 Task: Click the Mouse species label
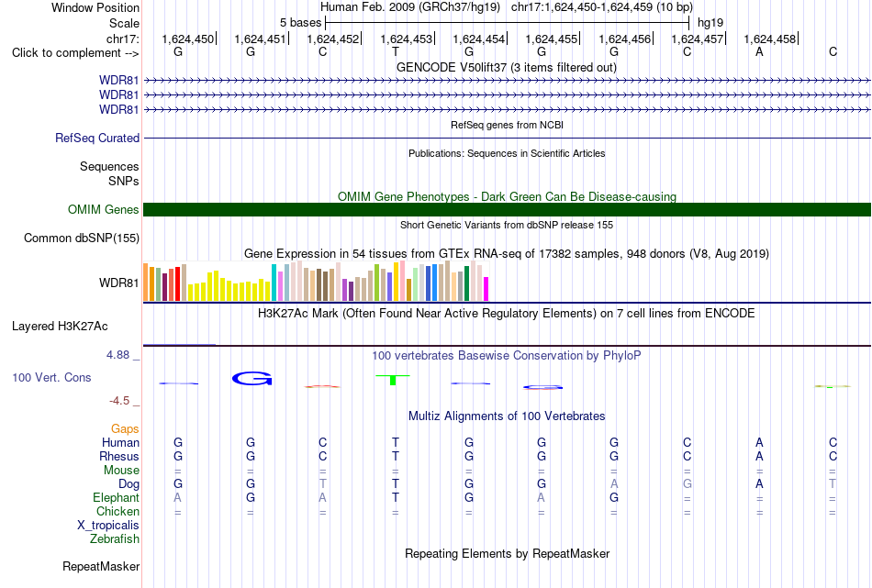(121, 471)
